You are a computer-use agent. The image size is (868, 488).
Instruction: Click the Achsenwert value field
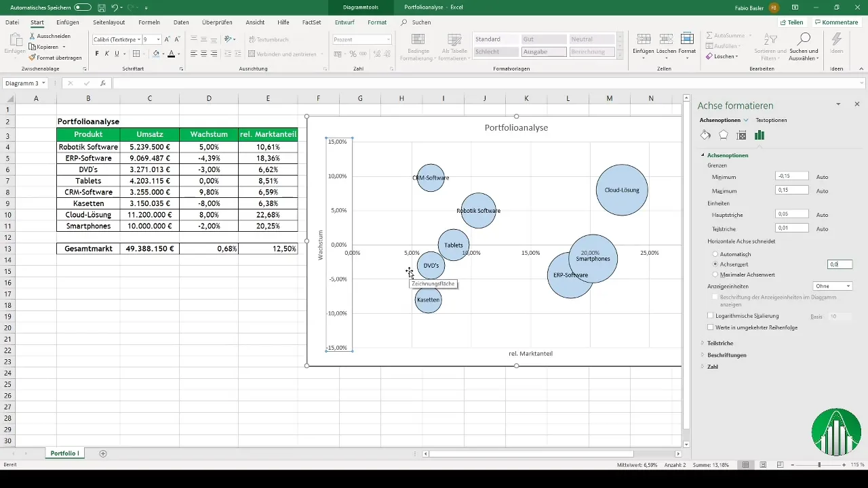click(840, 264)
